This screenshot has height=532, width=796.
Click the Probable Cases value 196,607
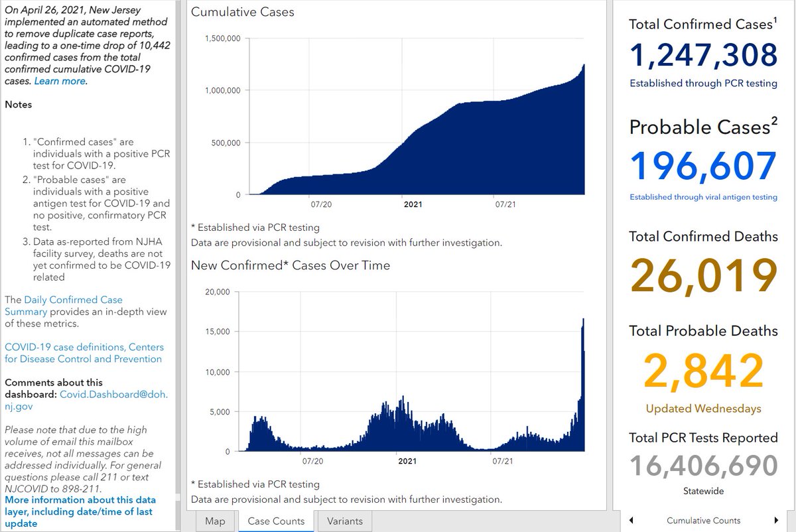(703, 166)
